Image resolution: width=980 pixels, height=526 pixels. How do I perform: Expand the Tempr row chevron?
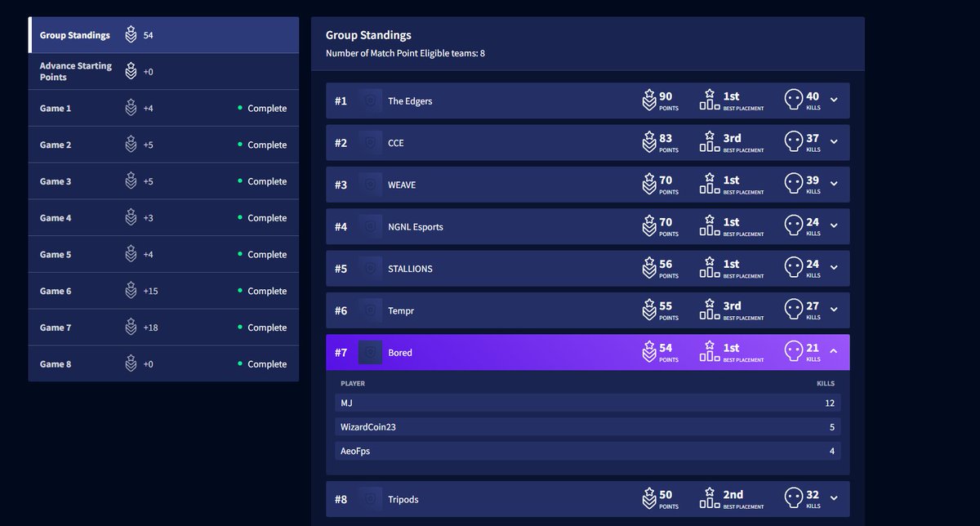[x=834, y=310]
